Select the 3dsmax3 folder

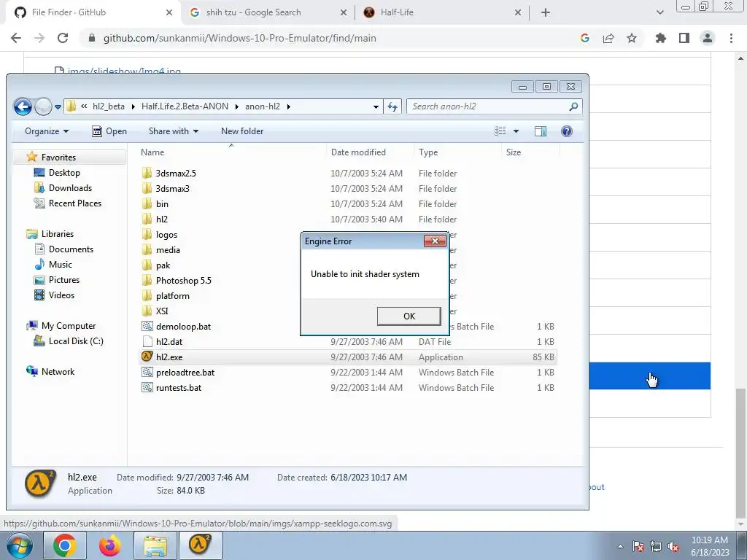(x=172, y=189)
